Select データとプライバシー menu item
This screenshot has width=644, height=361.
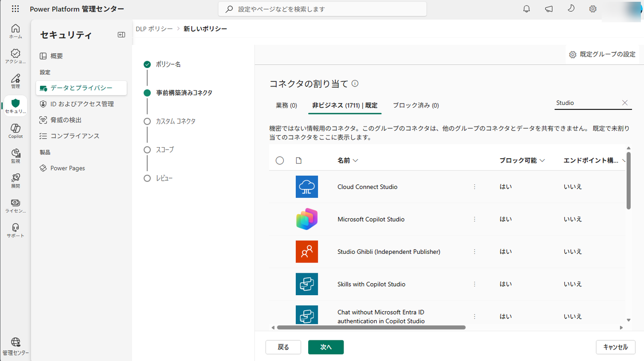81,88
